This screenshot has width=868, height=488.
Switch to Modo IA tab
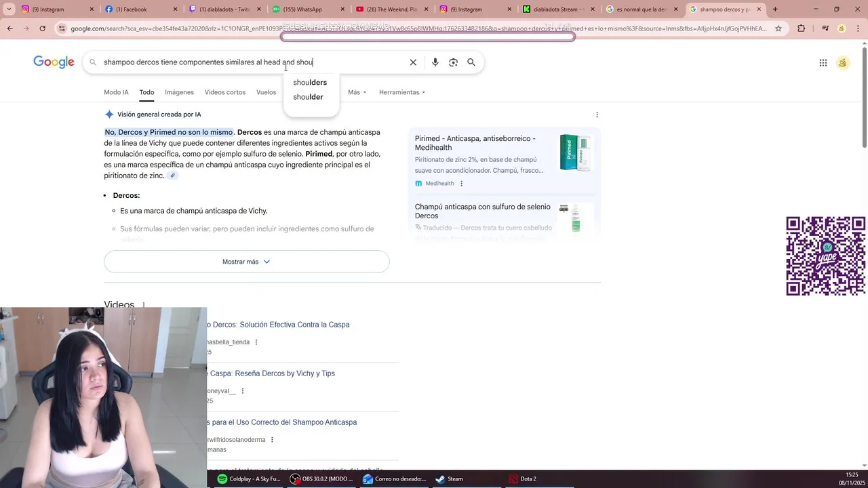[116, 92]
